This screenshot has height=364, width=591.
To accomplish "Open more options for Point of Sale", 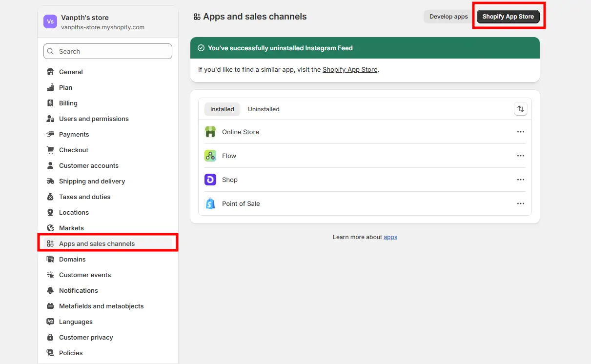I will 521,203.
